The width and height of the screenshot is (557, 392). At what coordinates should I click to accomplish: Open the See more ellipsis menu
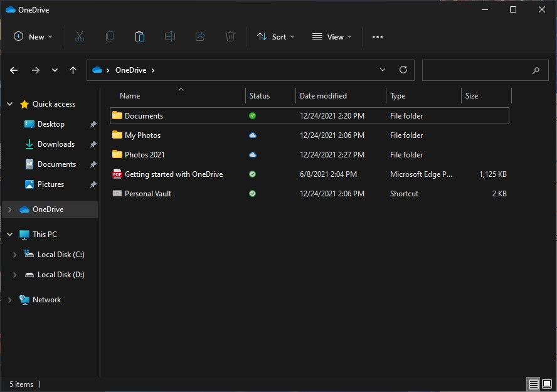point(377,36)
